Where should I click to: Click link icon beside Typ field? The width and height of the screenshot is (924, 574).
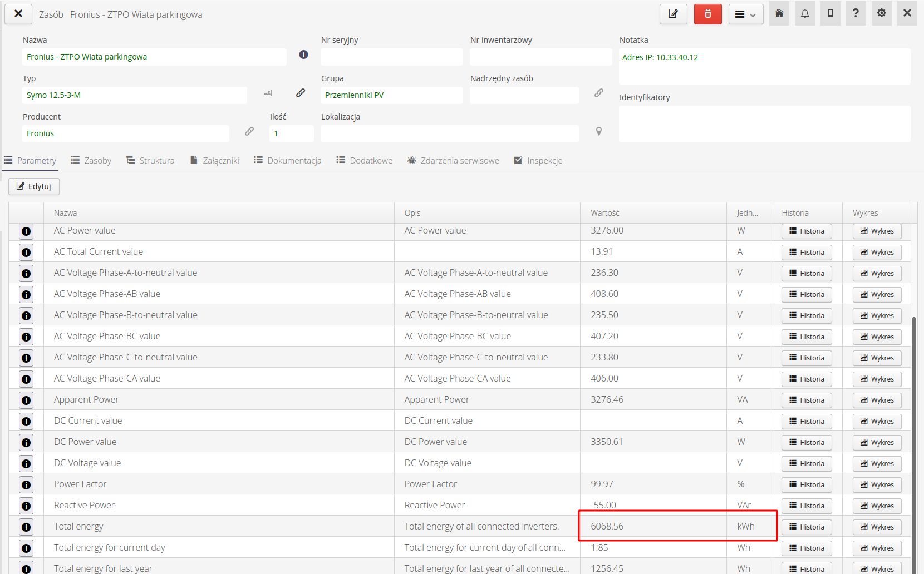301,93
